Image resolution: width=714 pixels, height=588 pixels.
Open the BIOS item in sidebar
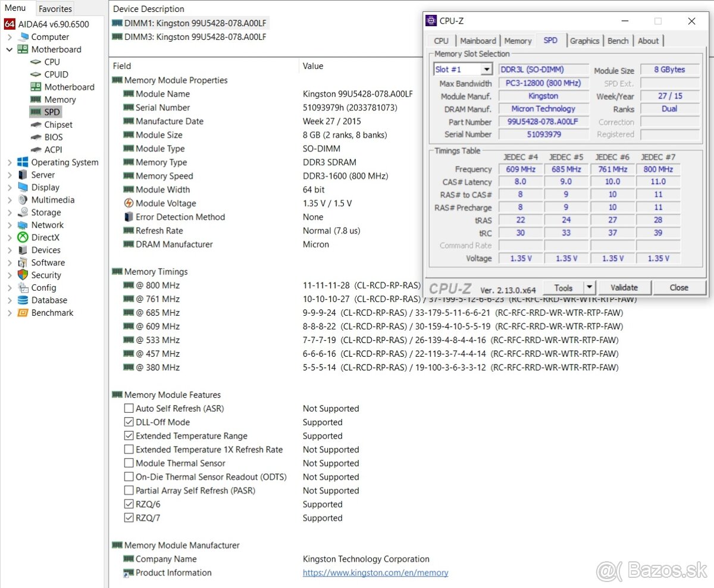(x=52, y=137)
